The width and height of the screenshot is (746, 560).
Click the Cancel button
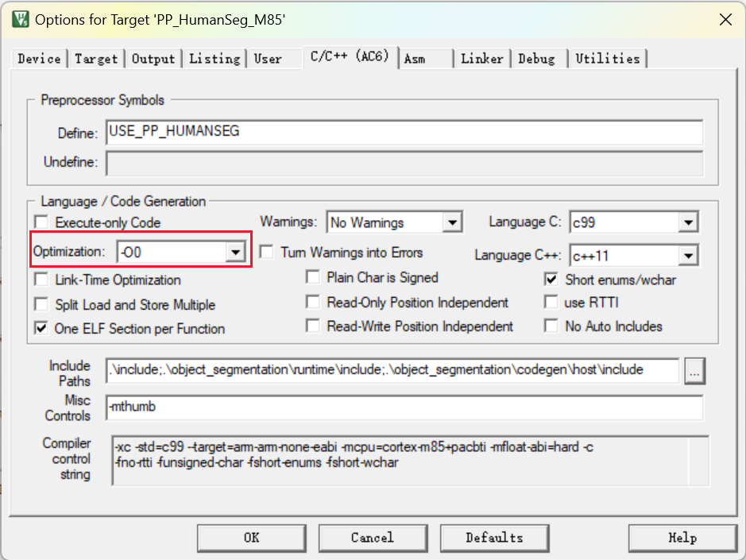[373, 538]
